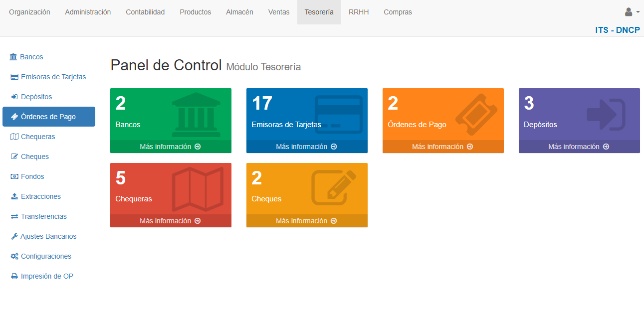Screen dimensions: 644x312
Task: Click the money icon beside Fondos
Action: [14, 177]
